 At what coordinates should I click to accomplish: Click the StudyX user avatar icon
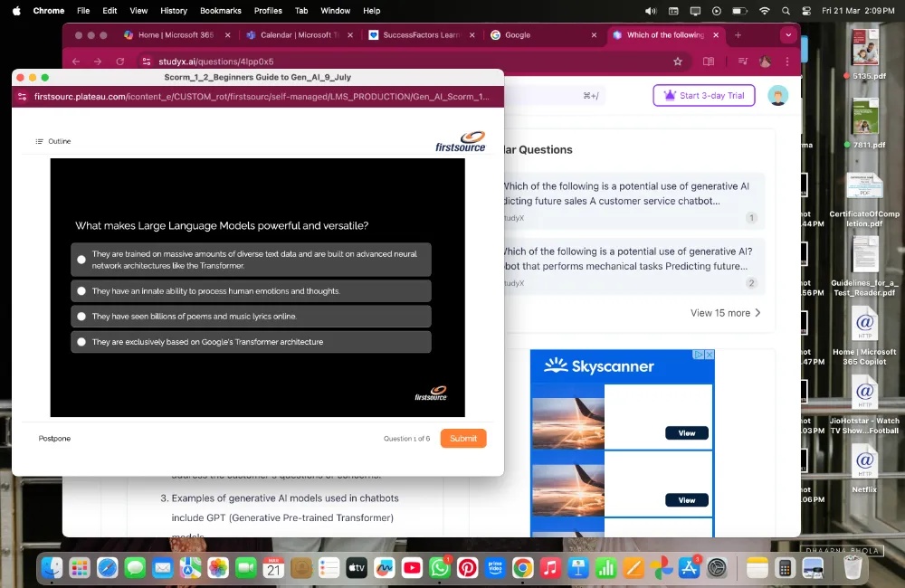tap(777, 96)
